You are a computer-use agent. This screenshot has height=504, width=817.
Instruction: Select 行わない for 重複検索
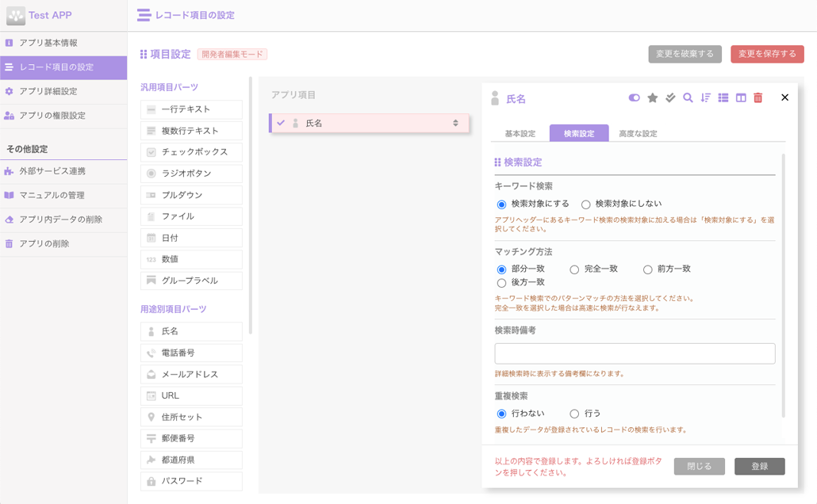[x=501, y=414]
